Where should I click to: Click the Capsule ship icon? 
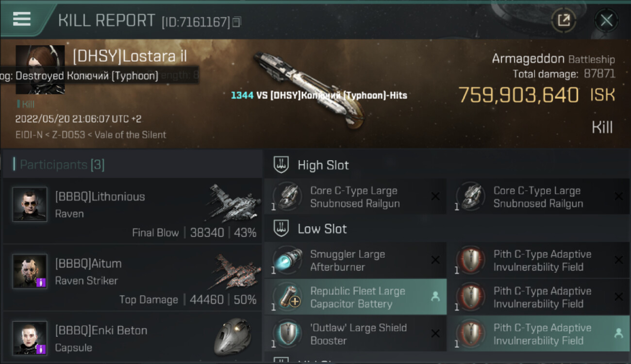pos(232,336)
